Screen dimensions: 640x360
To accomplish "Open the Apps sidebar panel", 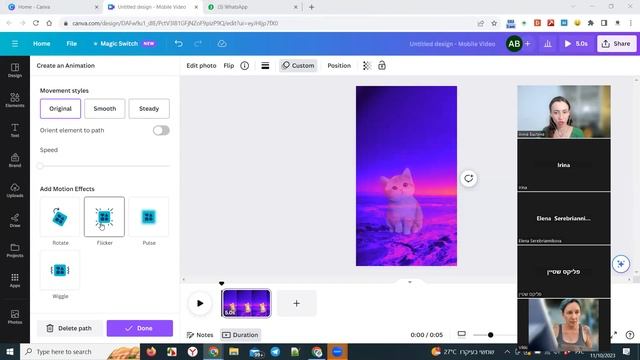I will click(15, 280).
